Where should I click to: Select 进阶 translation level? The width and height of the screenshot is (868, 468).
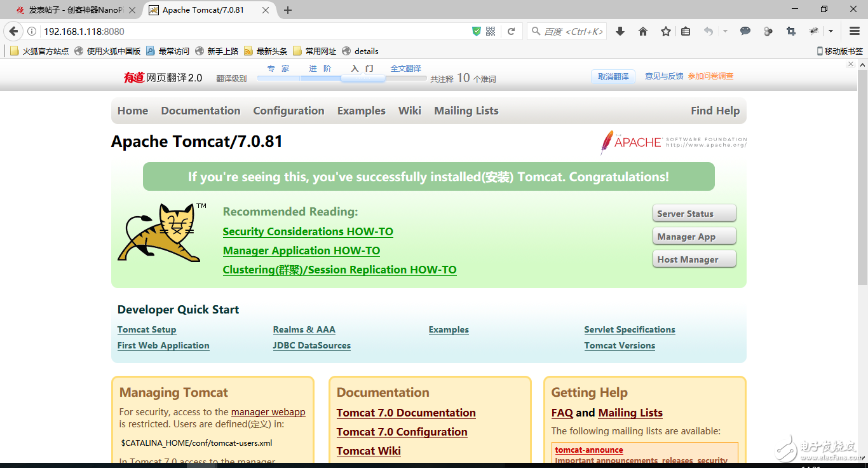point(320,69)
